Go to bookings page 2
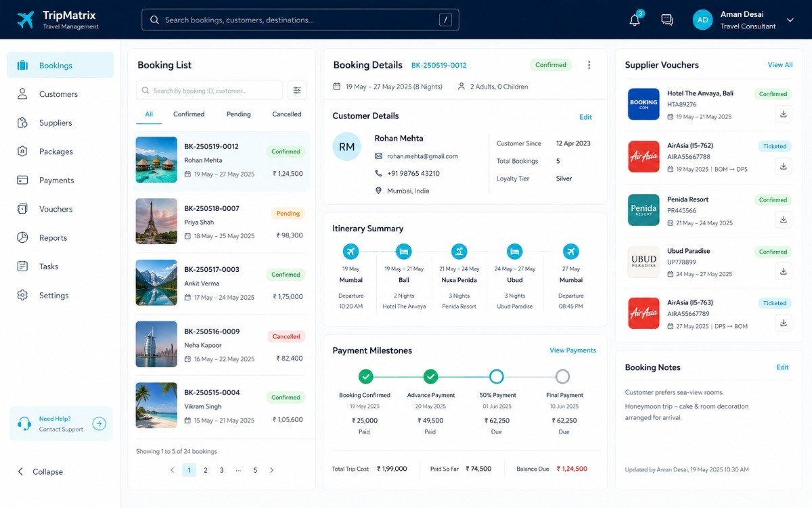 (x=205, y=470)
